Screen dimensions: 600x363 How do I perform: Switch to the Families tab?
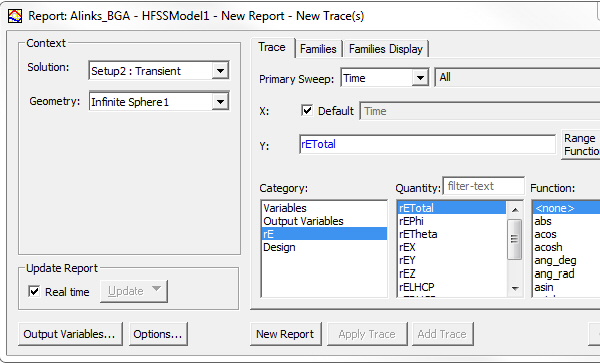318,49
